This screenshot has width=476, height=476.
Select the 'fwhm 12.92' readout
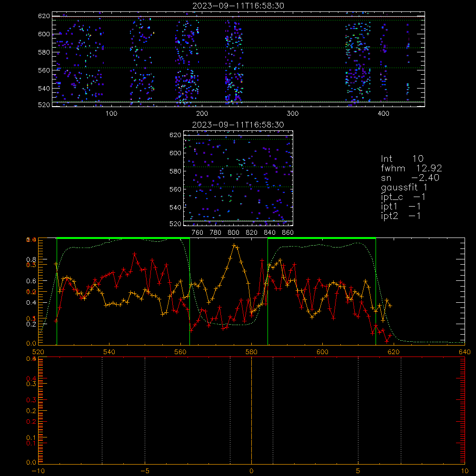click(411, 168)
